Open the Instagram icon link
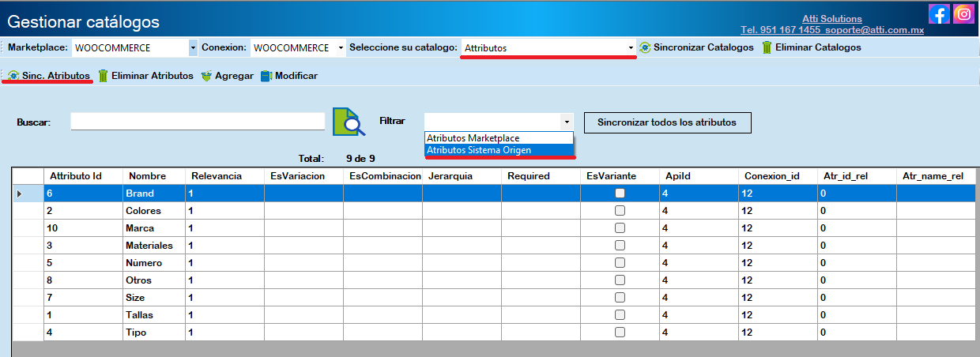The image size is (980, 357). point(963,14)
